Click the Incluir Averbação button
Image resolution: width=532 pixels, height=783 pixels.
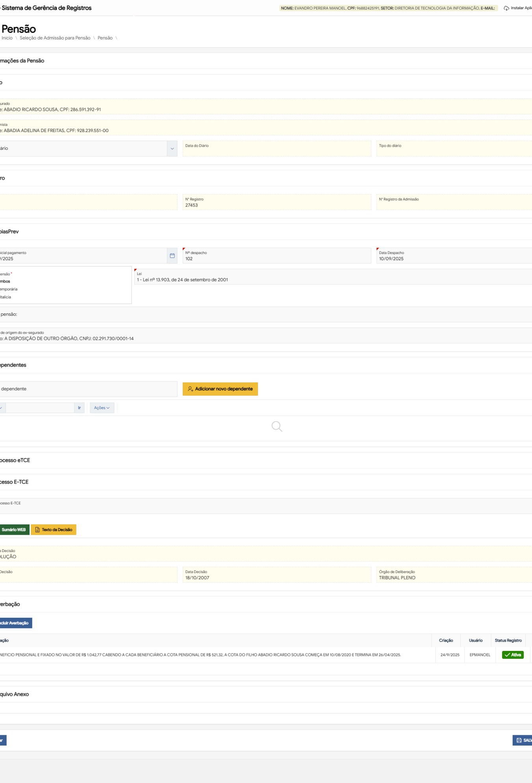point(15,623)
